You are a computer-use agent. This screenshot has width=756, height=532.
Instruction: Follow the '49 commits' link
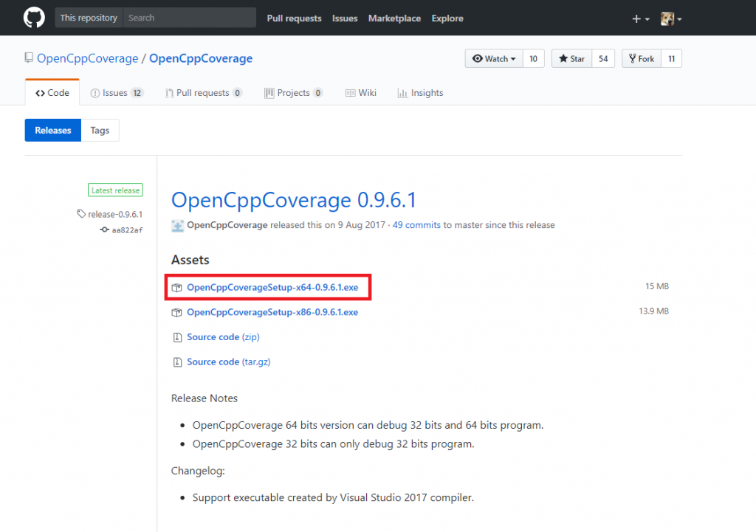(x=416, y=225)
